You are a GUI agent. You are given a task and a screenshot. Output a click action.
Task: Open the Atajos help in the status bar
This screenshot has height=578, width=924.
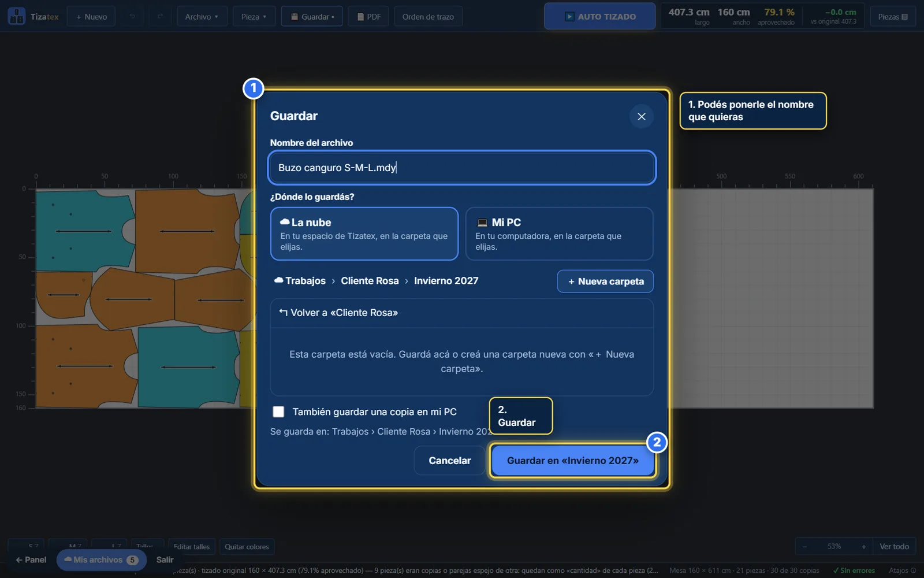[x=902, y=570]
